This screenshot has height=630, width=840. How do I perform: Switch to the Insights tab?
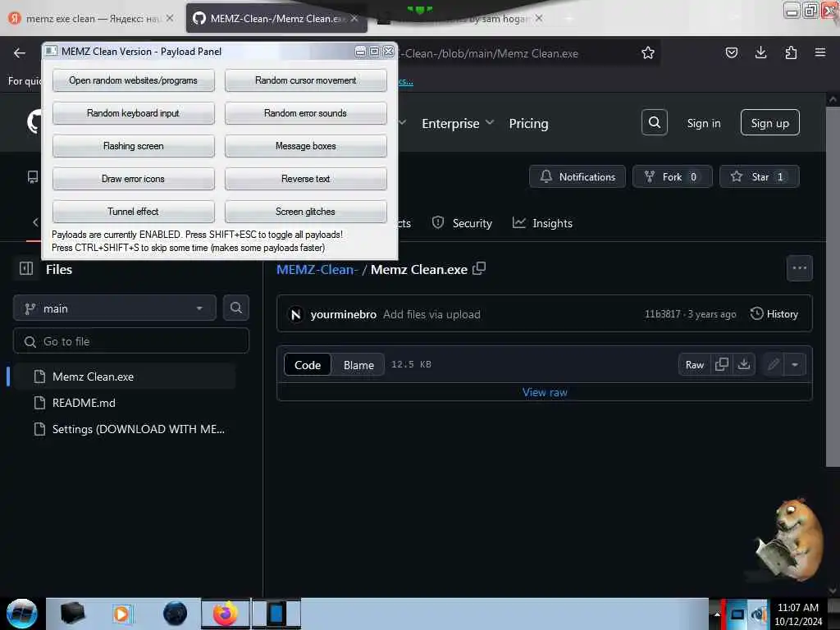coord(542,223)
